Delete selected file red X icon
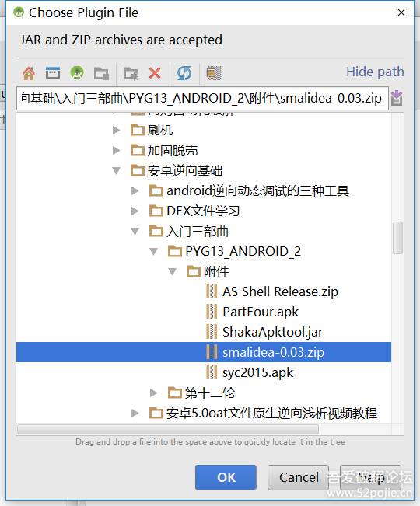Viewport: 420px width, 506px height. coord(155,73)
